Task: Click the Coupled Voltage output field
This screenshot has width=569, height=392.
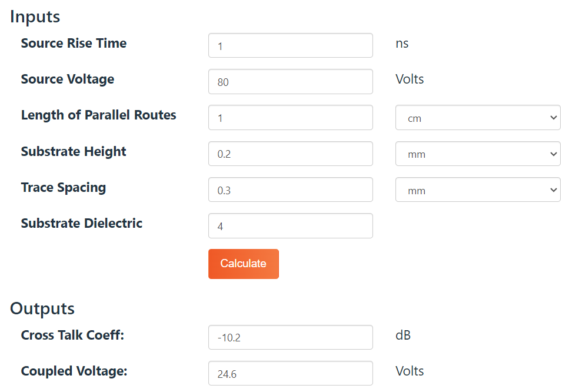Action: 290,373
